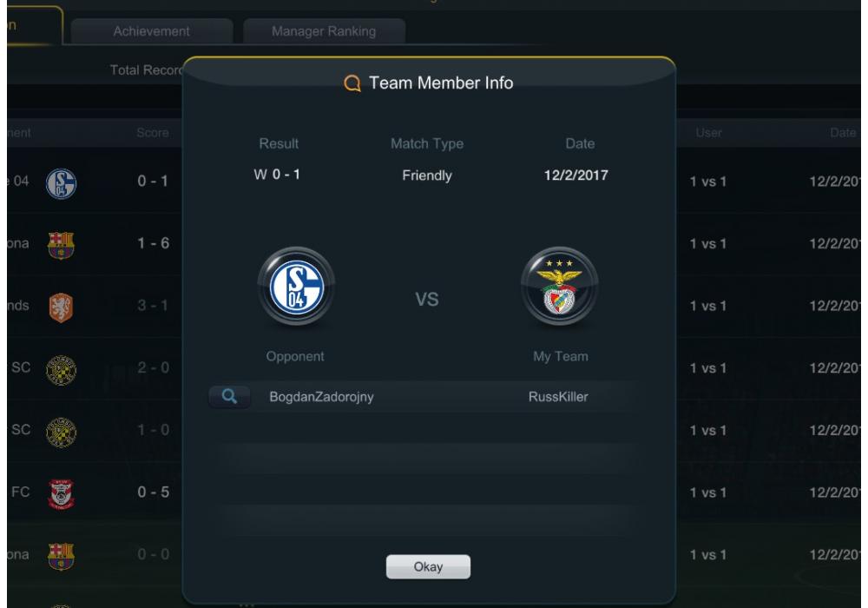The height and width of the screenshot is (608, 868).
Task: Switch to the Manager Ranking tab
Action: [324, 31]
